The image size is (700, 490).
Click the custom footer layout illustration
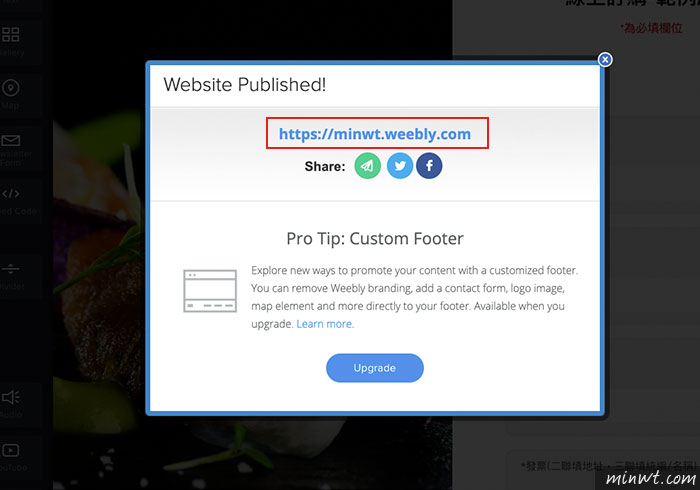210,291
